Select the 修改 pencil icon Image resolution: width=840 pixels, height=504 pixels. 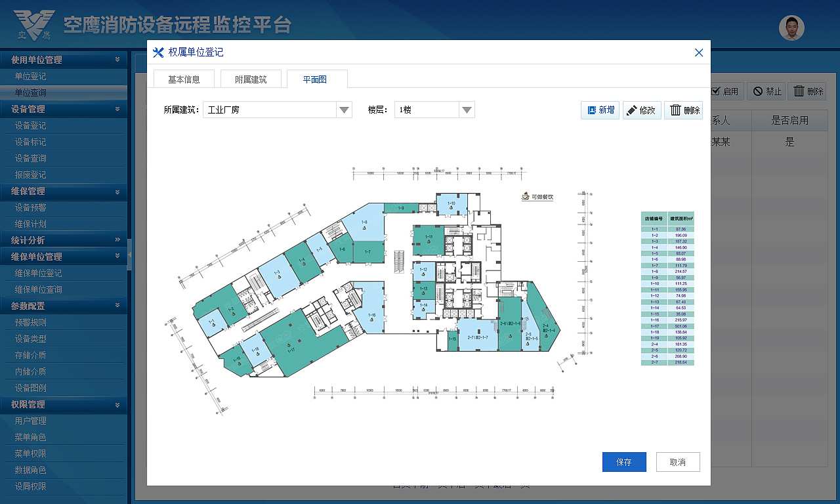(x=632, y=110)
